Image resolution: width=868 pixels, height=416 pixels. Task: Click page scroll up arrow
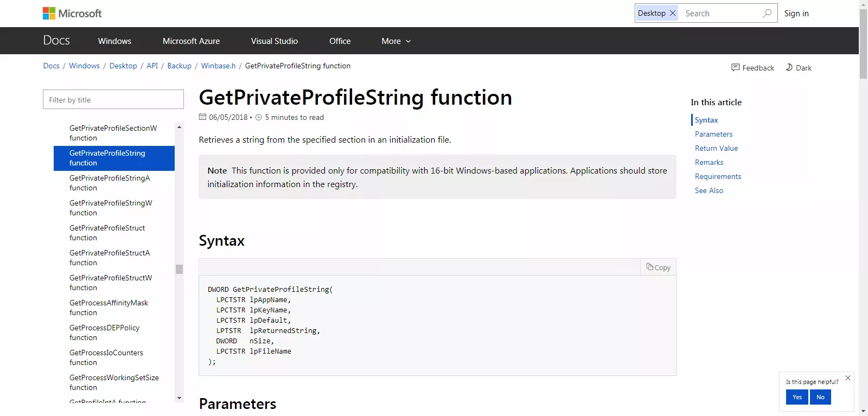click(x=863, y=4)
